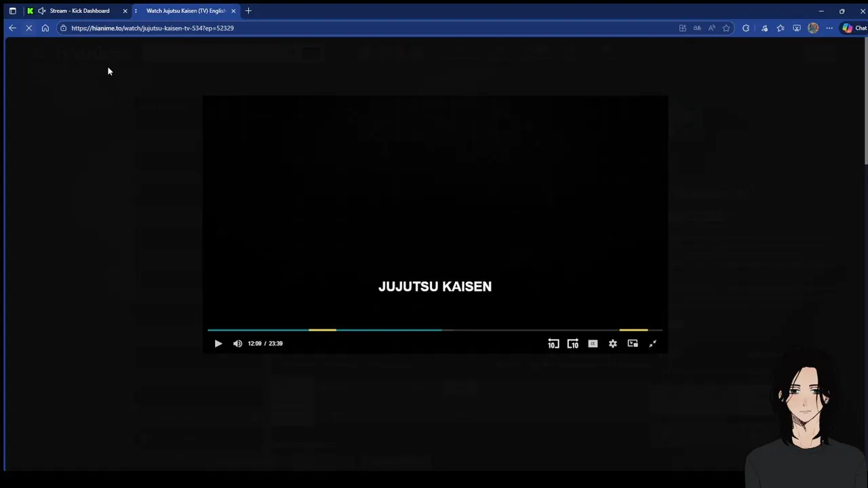Switch to the Stream - Kick Dashboard tab
This screenshot has height=488, width=868.
tap(79, 11)
